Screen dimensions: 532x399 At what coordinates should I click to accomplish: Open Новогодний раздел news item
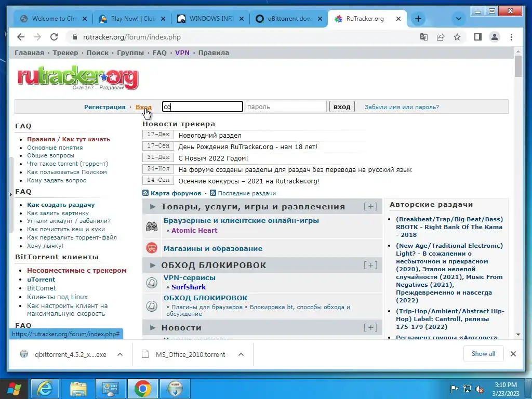click(x=210, y=136)
